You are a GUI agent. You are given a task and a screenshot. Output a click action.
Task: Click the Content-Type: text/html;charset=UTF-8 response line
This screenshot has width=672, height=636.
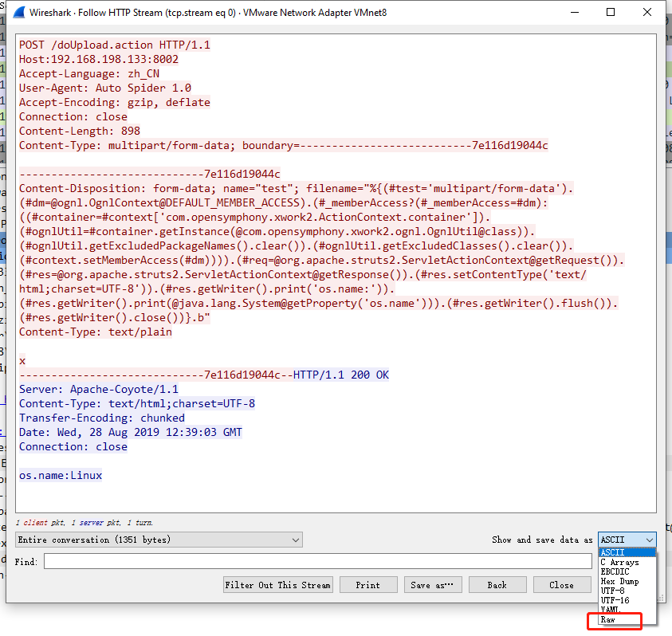coord(137,404)
